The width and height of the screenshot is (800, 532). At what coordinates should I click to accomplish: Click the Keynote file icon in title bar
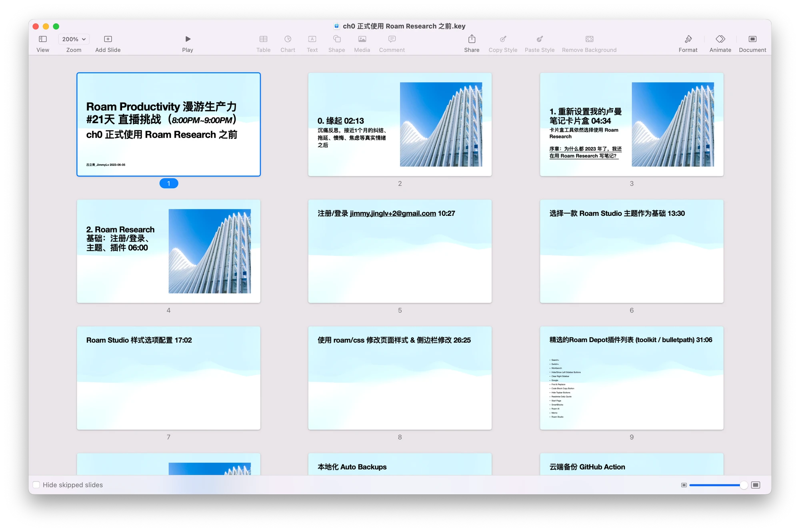336,26
